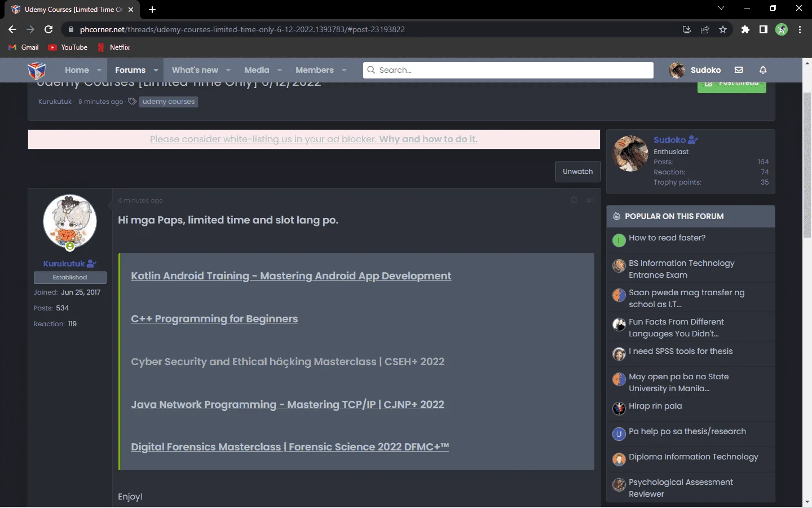Click the Unwatch button

pyautogui.click(x=577, y=172)
